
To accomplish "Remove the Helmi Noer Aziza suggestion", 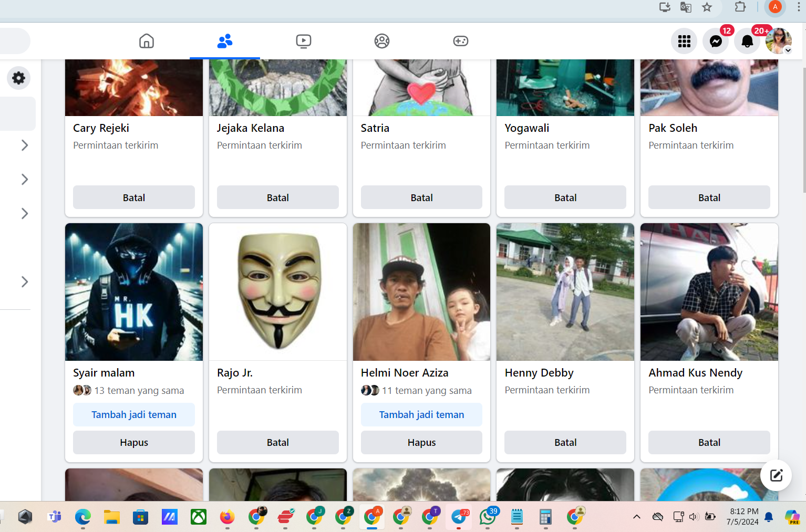I will [x=421, y=442].
